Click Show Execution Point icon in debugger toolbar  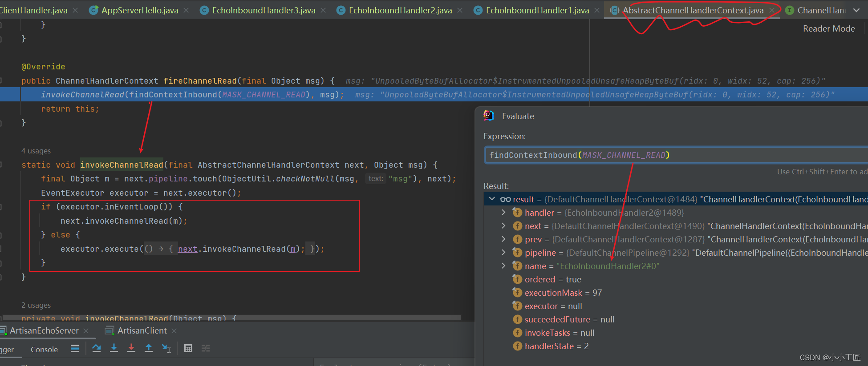(75, 349)
